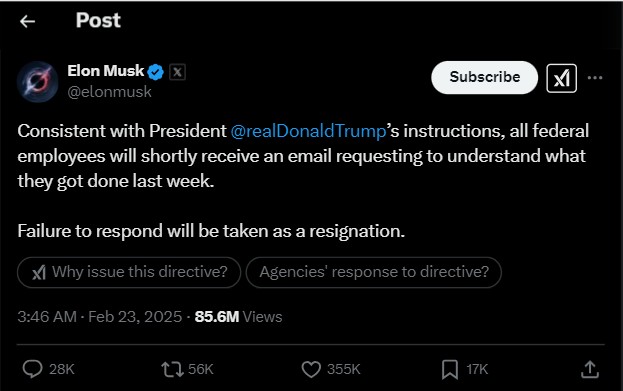This screenshot has width=623, height=391.
Task: Open Grok explain-this-post icon button
Action: coord(561,78)
